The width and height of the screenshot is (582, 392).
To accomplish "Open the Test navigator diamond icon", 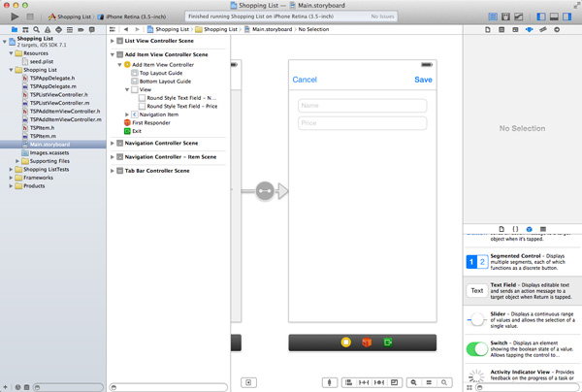I will 58,30.
